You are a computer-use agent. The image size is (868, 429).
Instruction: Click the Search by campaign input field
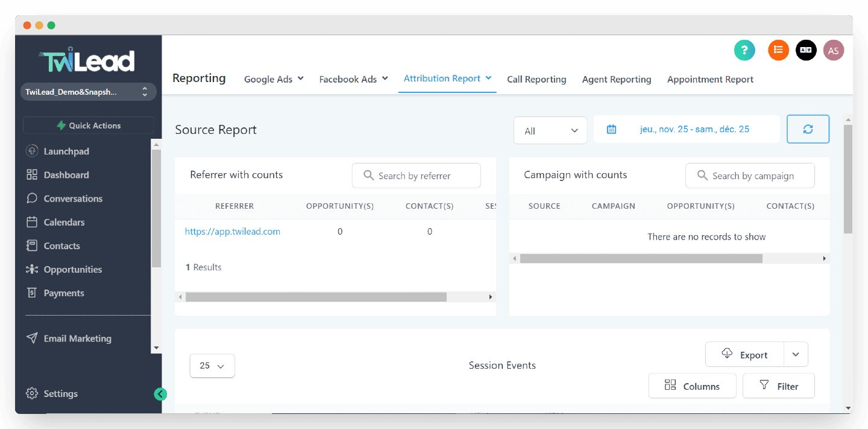pos(750,176)
